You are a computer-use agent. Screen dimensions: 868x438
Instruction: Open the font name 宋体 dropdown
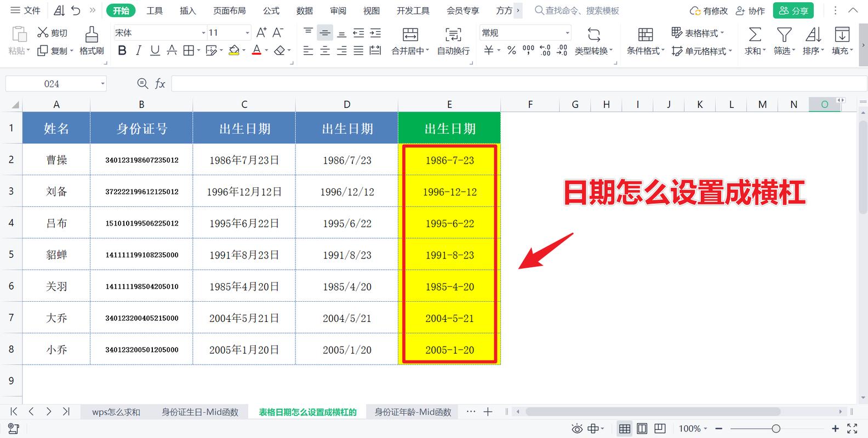[203, 33]
